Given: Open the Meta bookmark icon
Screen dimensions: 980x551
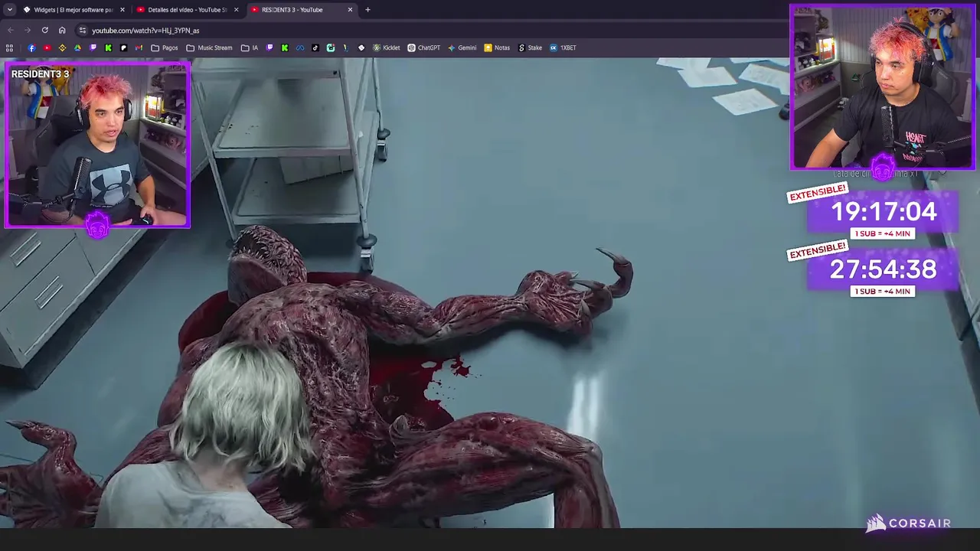Looking at the screenshot, I should (x=300, y=47).
